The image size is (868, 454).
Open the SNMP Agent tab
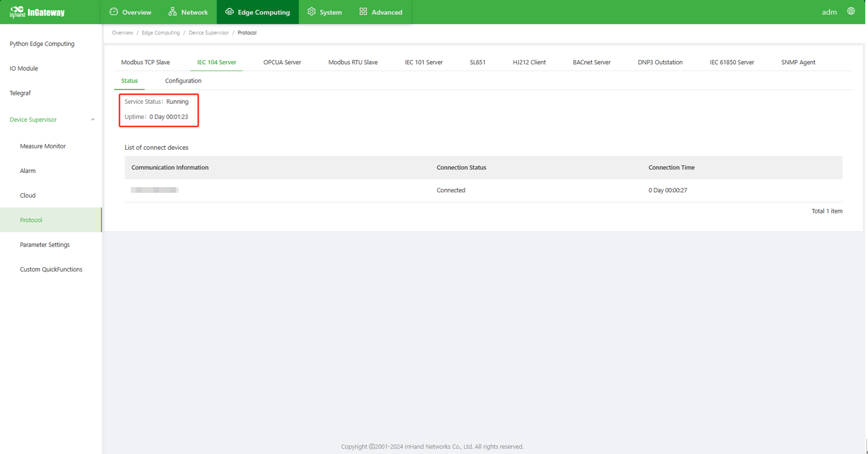pos(798,62)
